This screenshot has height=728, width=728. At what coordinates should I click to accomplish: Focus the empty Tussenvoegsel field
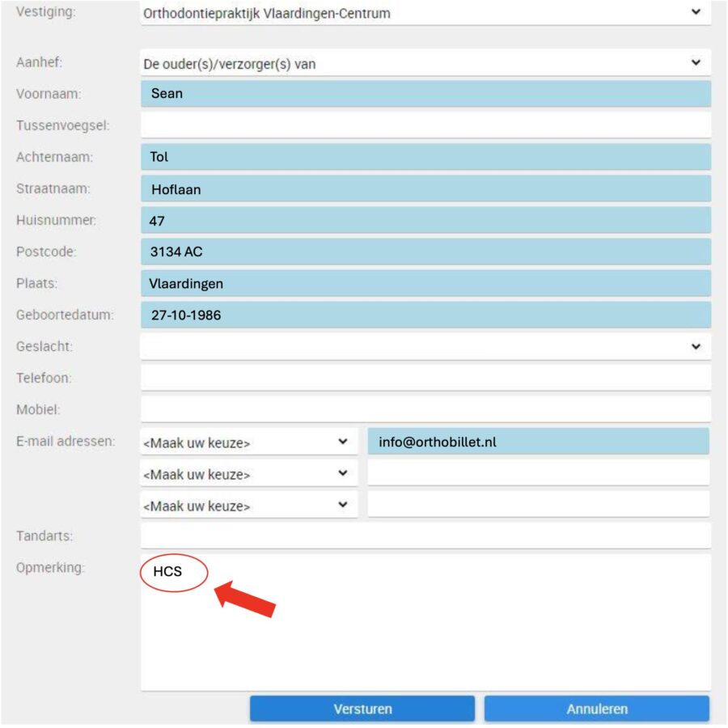click(425, 125)
